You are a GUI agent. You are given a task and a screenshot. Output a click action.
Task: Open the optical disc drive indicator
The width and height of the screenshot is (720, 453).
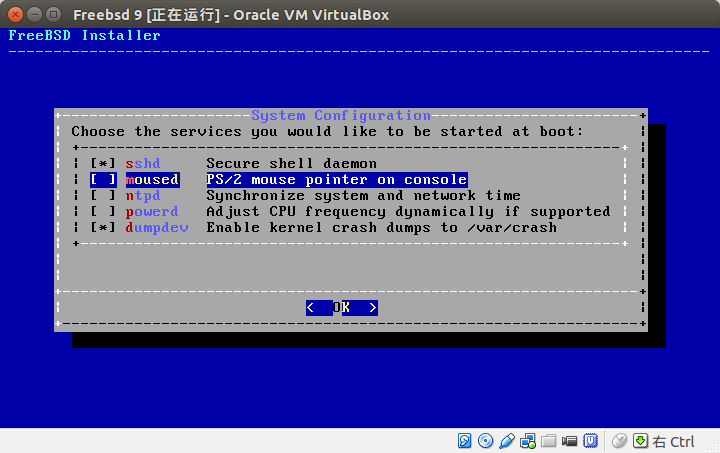485,441
